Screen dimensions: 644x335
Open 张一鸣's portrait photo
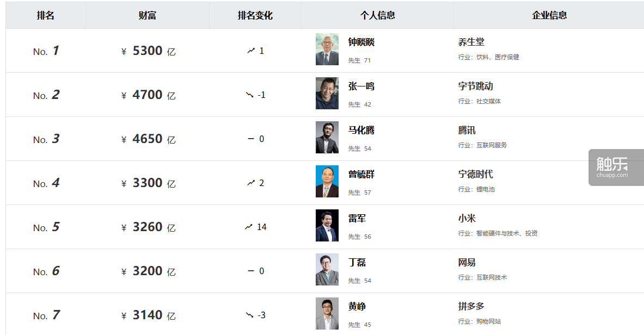click(327, 94)
